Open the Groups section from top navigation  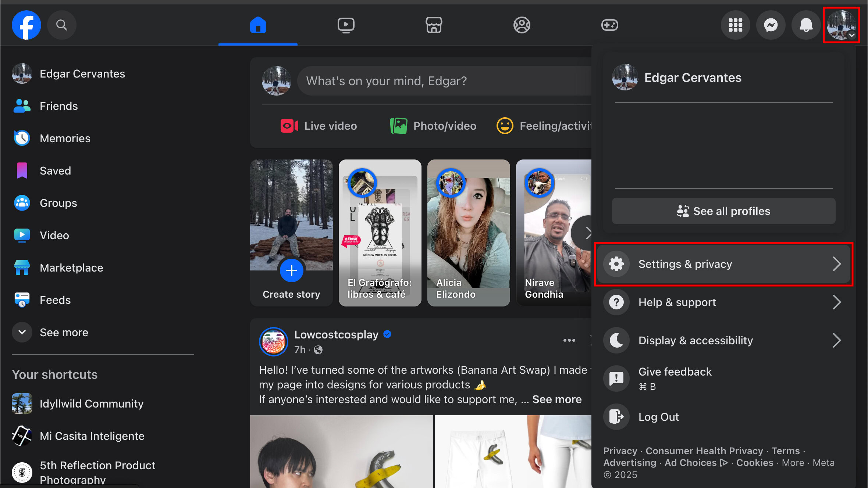tap(522, 25)
